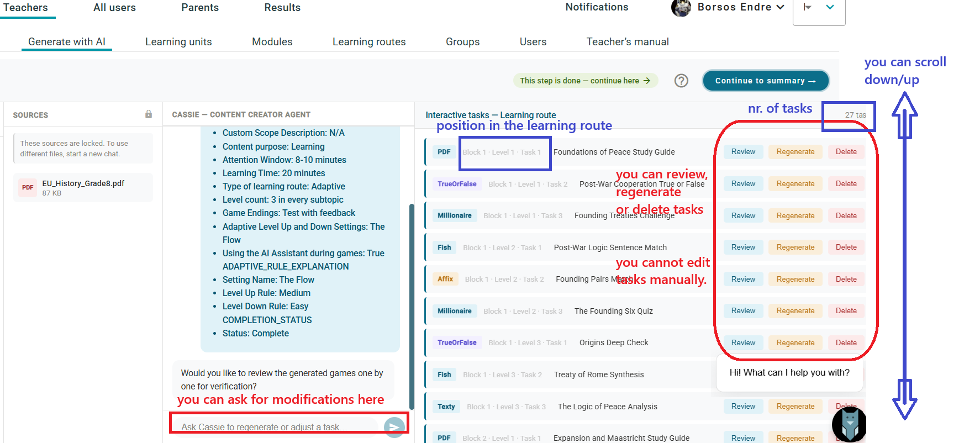Click Continue to summary button
The image size is (980, 443).
click(766, 81)
